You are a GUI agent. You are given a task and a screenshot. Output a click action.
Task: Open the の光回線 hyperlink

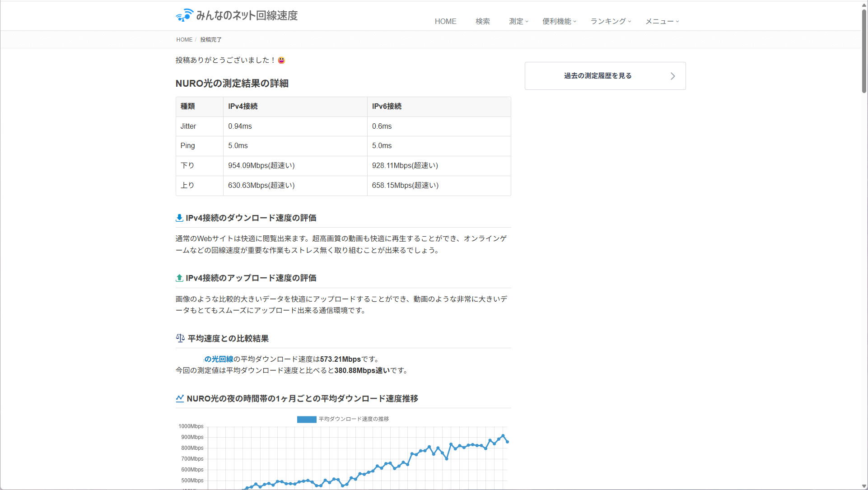coord(219,359)
